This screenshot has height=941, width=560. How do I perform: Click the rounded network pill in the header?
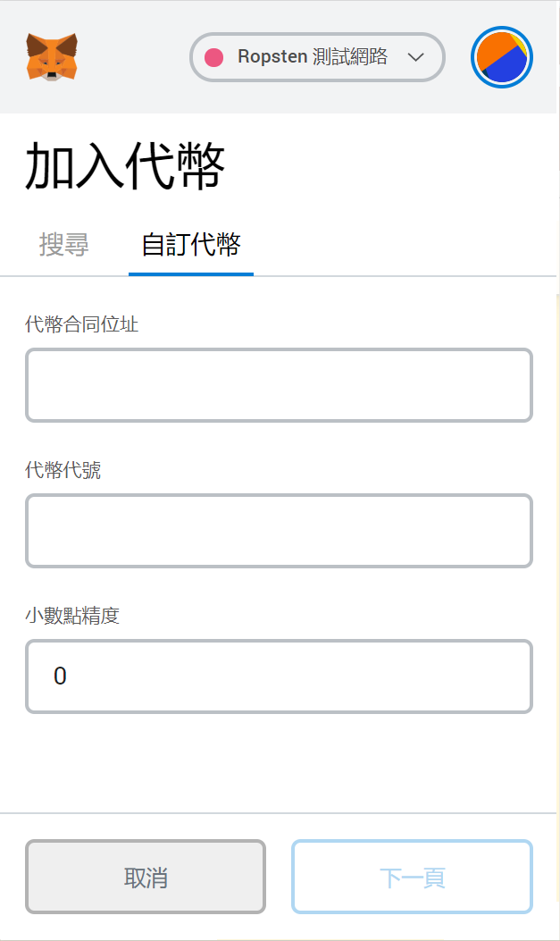317,56
